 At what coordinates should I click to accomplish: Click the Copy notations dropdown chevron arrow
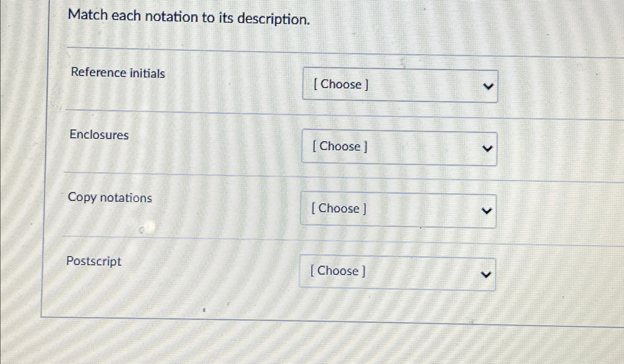click(x=487, y=210)
